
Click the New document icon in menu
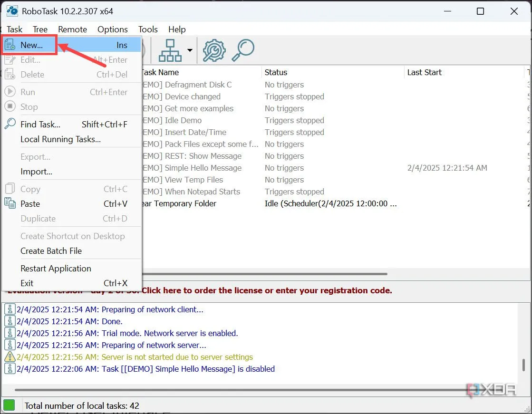point(10,45)
